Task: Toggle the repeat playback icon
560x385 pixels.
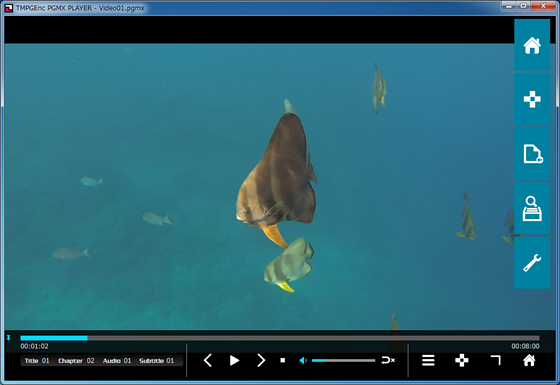Action: [x=388, y=360]
